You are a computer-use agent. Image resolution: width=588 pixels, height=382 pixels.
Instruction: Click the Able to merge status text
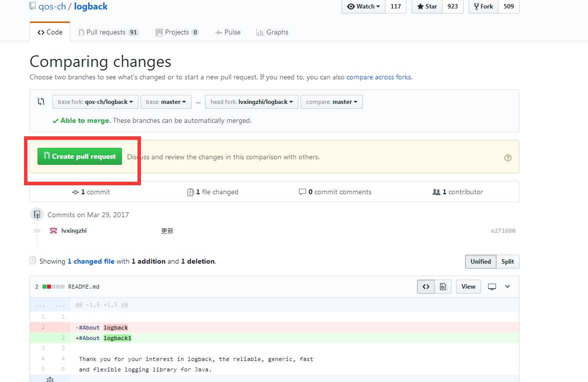tap(85, 121)
